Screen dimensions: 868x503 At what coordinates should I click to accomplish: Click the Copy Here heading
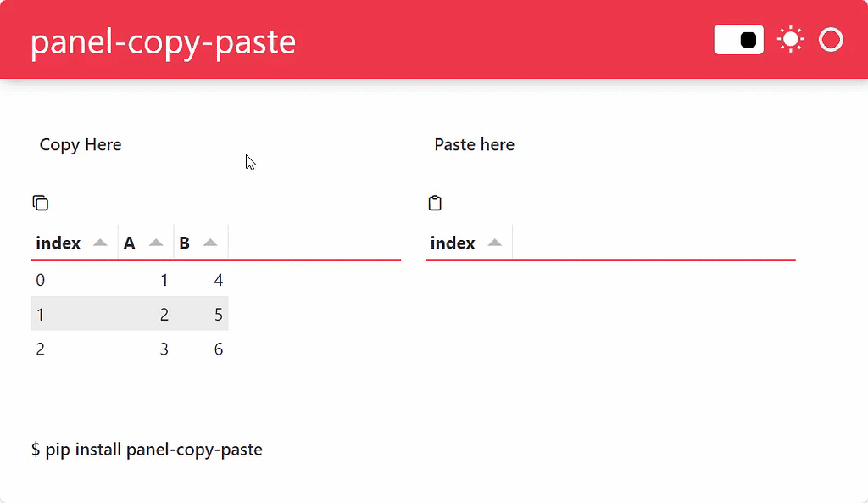click(x=80, y=144)
